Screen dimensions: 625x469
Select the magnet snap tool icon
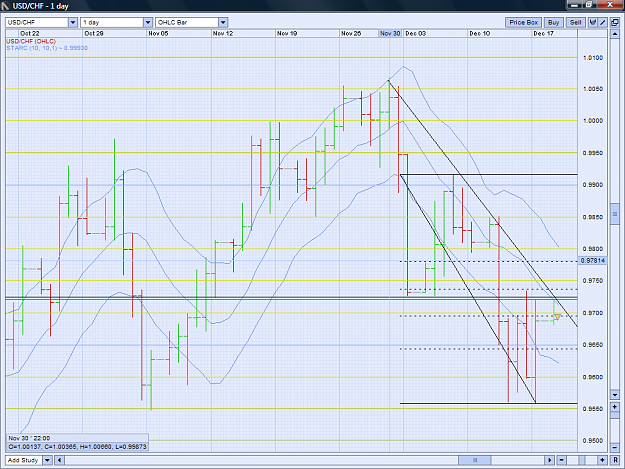[x=593, y=22]
